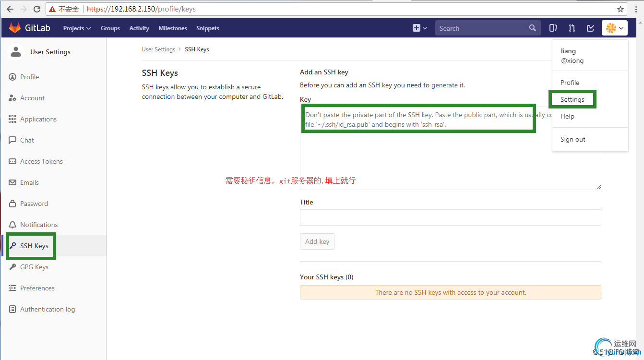Click the User Settings breadcrumb link
Image resolution: width=644 pixels, height=360 pixels.
tap(158, 49)
